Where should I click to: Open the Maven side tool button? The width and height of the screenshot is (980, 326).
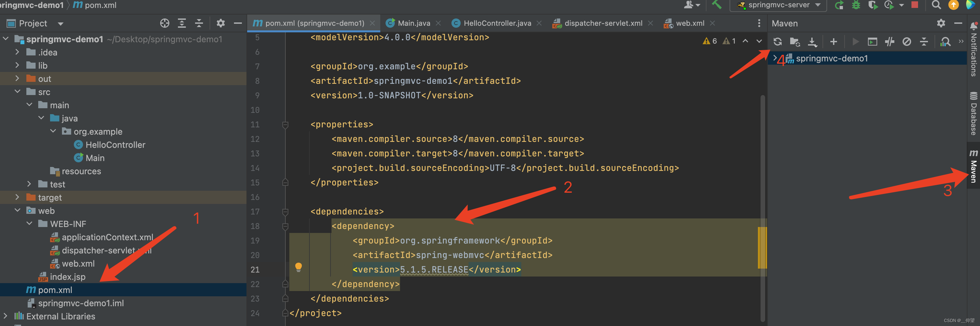click(x=973, y=166)
